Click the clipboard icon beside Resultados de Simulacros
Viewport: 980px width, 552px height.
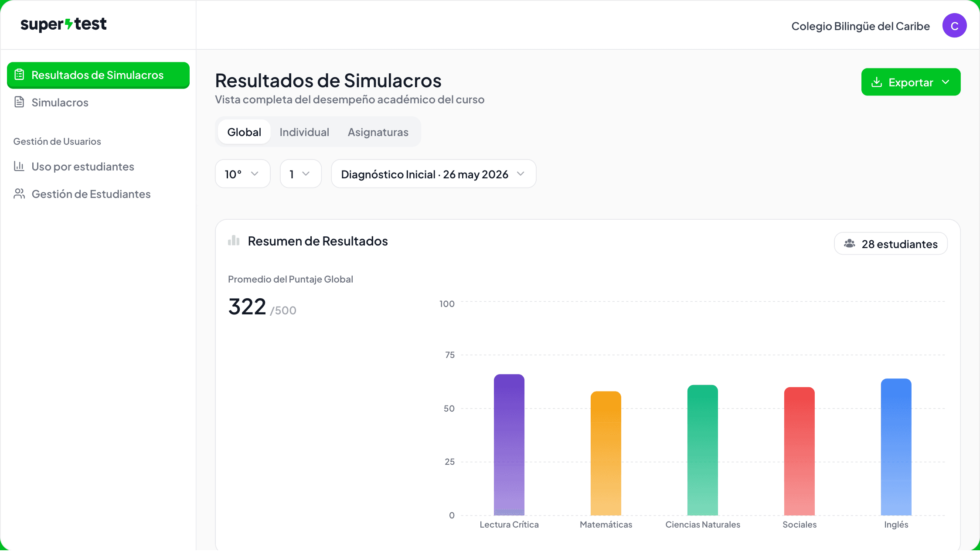[x=19, y=75]
